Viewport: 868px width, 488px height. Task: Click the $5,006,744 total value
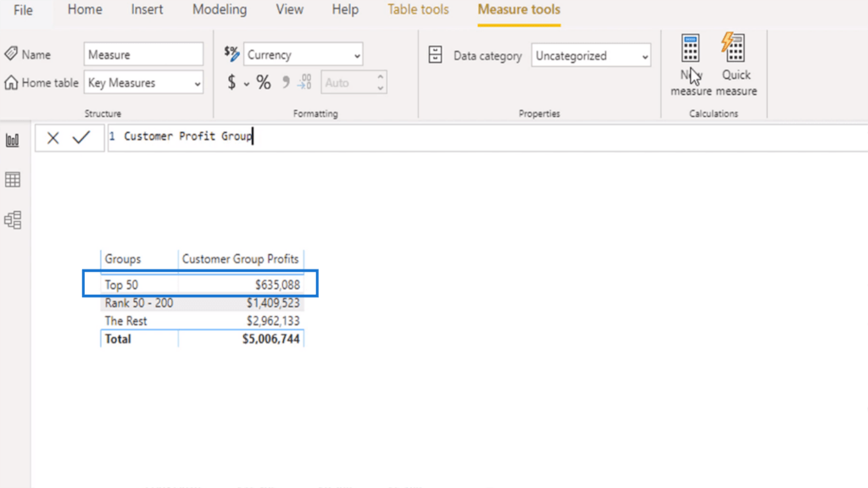coord(270,339)
